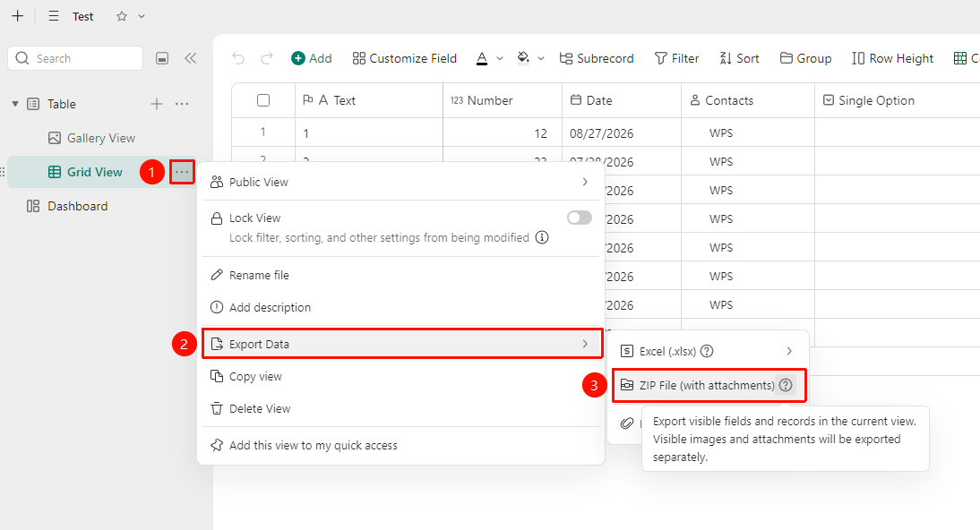
Task: Apply the font color A button
Action: 482,58
